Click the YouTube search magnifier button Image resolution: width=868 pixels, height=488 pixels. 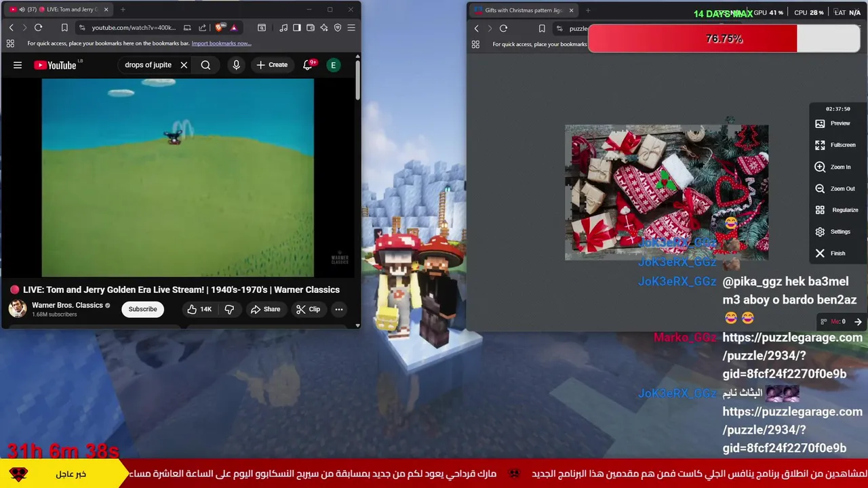(x=205, y=65)
